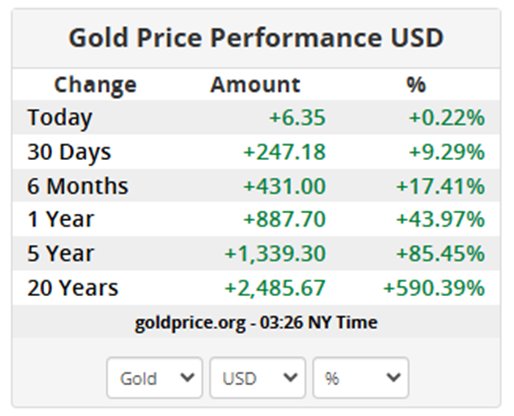This screenshot has height=416, width=514.
Task: Click the Amount column header
Action: (x=255, y=84)
